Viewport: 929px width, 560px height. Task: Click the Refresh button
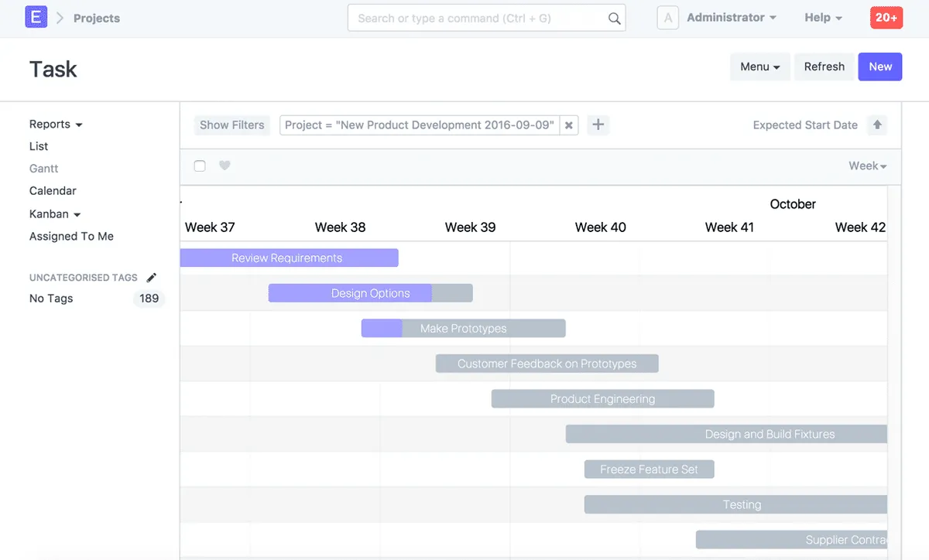pos(824,67)
